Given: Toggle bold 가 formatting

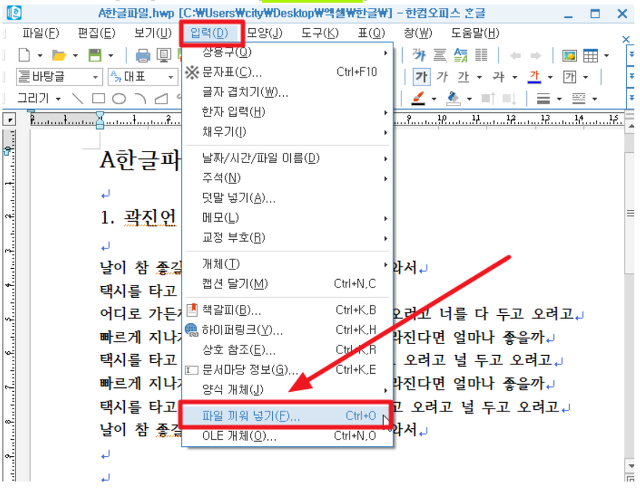Looking at the screenshot, I should 421,76.
